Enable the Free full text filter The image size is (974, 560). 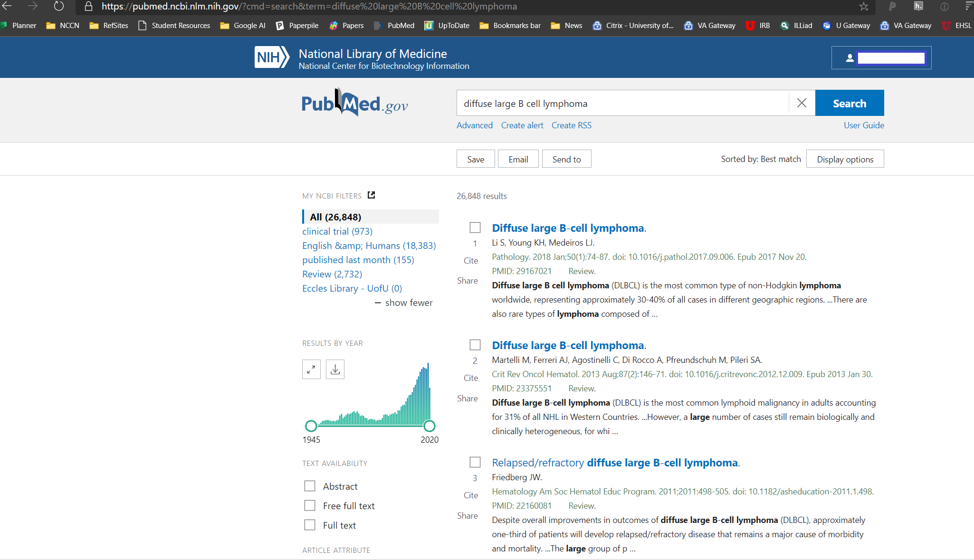tap(310, 505)
